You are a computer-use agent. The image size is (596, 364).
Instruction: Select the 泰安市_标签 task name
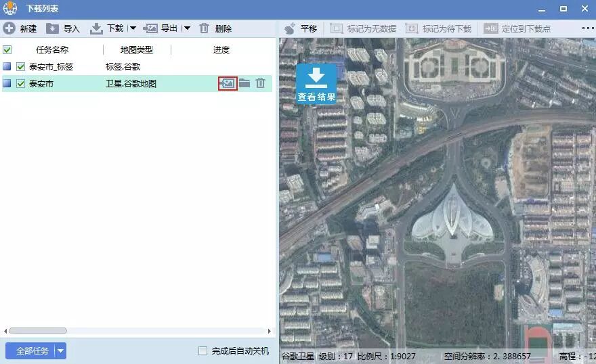pos(51,67)
